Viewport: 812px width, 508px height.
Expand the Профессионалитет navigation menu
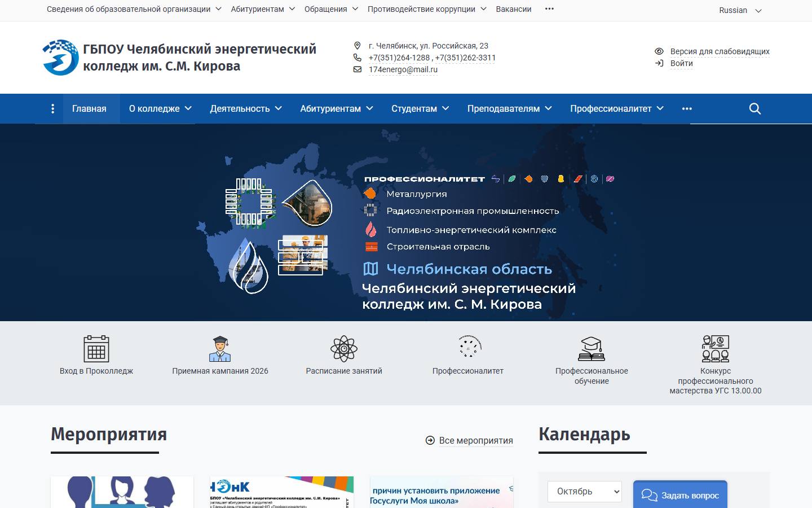(617, 109)
